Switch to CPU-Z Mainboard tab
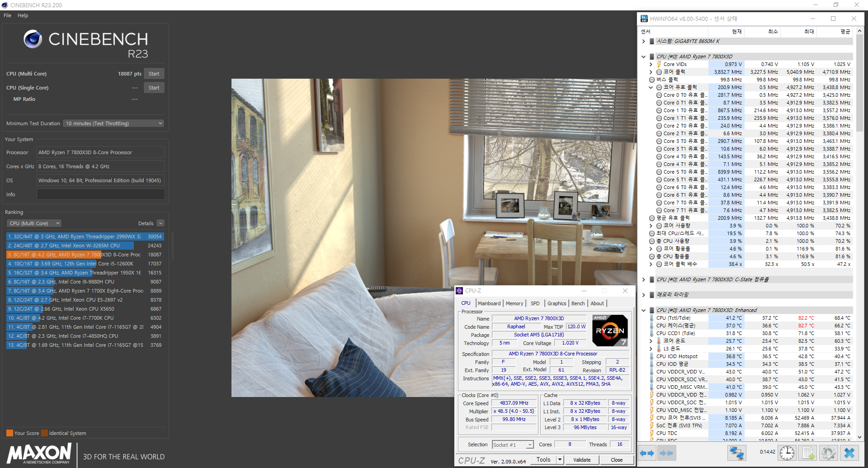868x468 pixels. coord(489,303)
